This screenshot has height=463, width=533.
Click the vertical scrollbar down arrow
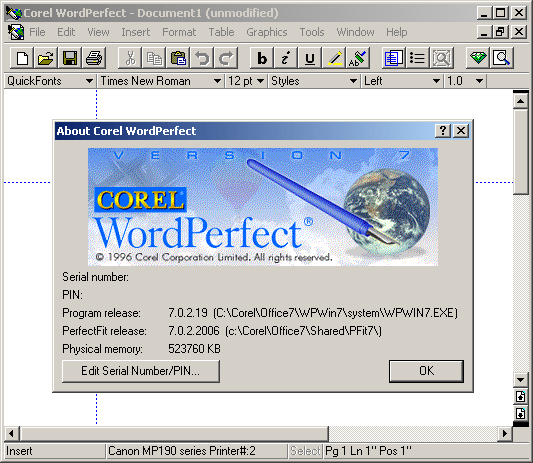coord(520,380)
